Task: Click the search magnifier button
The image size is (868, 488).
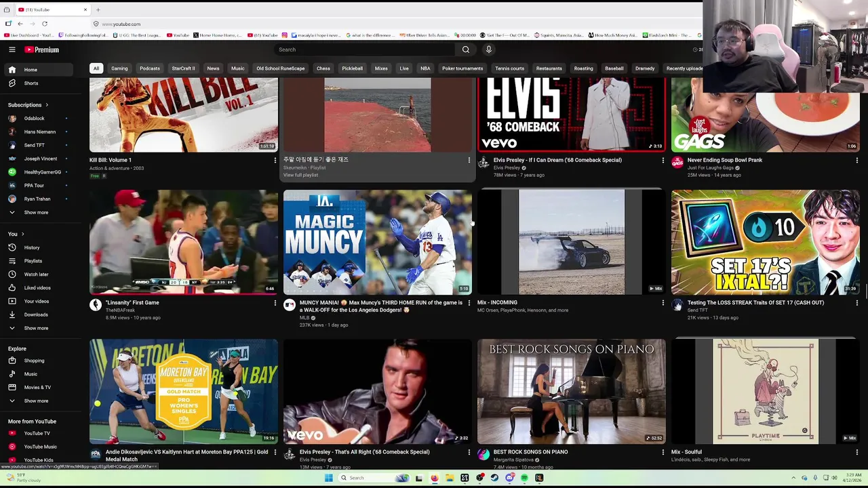Action: 465,49
